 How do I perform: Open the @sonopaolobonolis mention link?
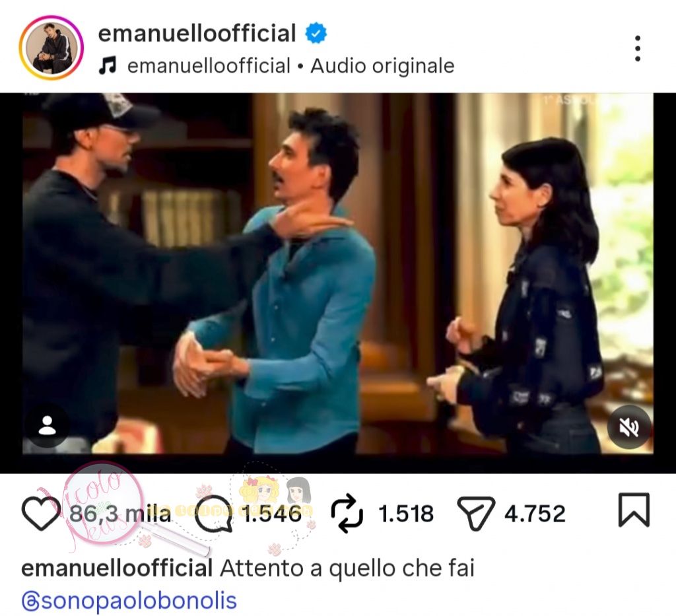[129, 600]
